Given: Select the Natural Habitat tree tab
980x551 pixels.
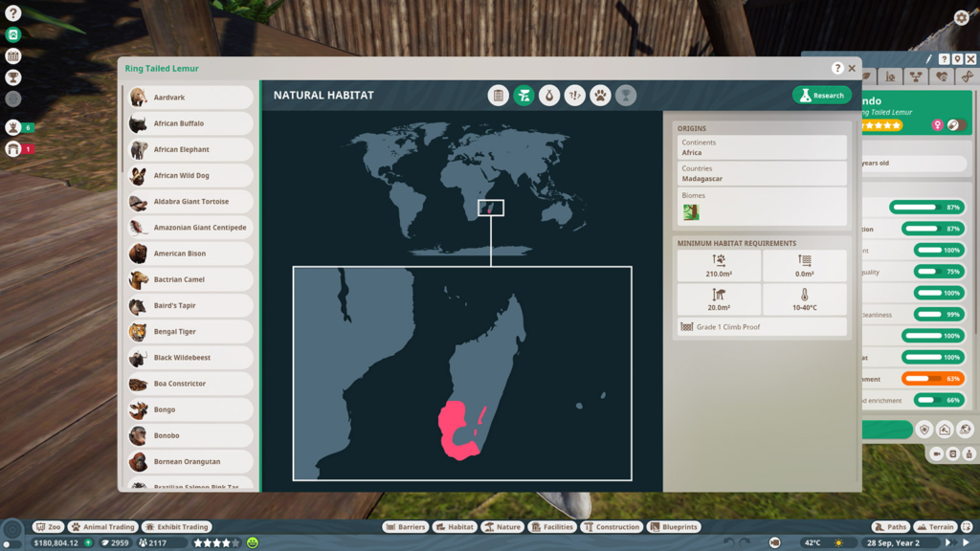Looking at the screenshot, I should [523, 96].
